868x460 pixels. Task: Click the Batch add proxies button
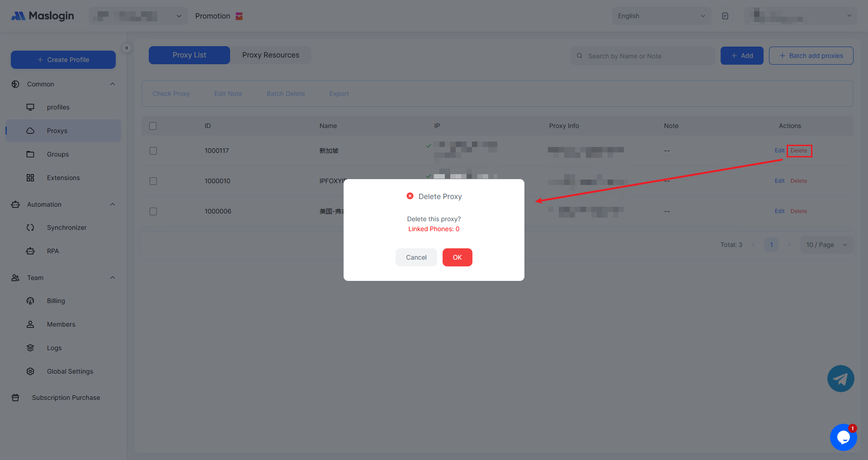click(811, 56)
